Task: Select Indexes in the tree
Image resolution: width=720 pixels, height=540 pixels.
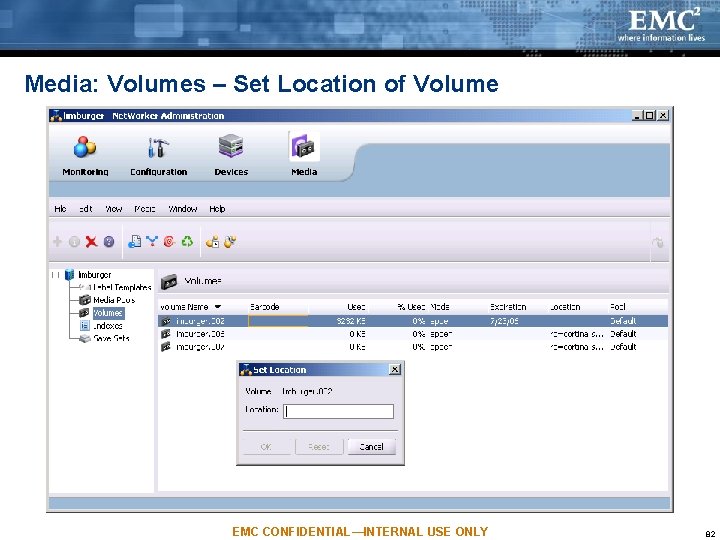Action: point(107,326)
